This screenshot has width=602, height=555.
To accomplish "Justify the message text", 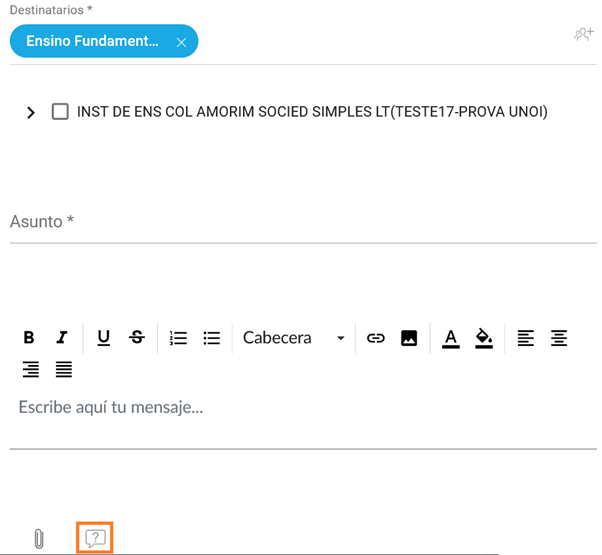I will pyautogui.click(x=64, y=370).
